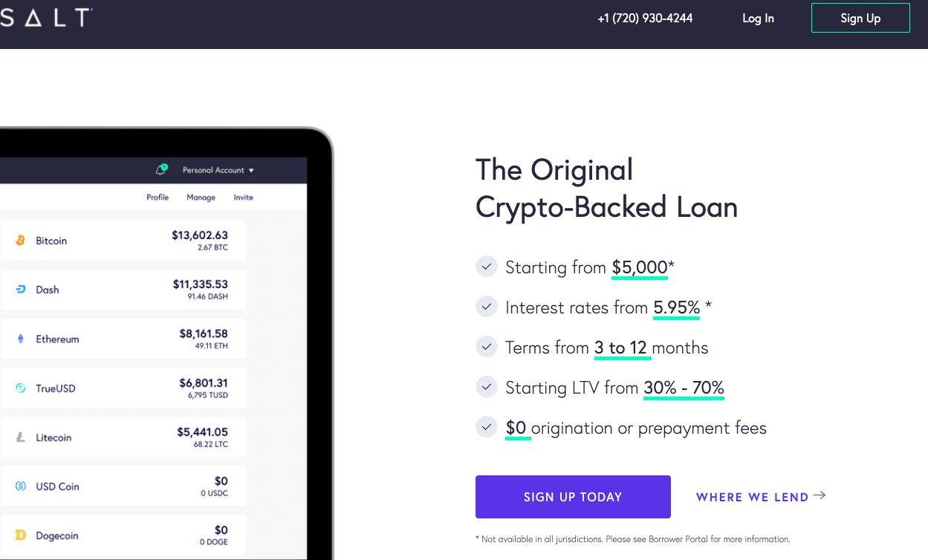Click checkmark beside Starting from $5,000

(x=486, y=267)
